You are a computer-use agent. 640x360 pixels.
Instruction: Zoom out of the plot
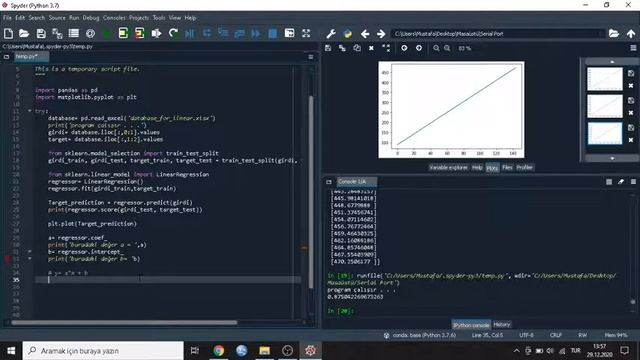coord(436,48)
